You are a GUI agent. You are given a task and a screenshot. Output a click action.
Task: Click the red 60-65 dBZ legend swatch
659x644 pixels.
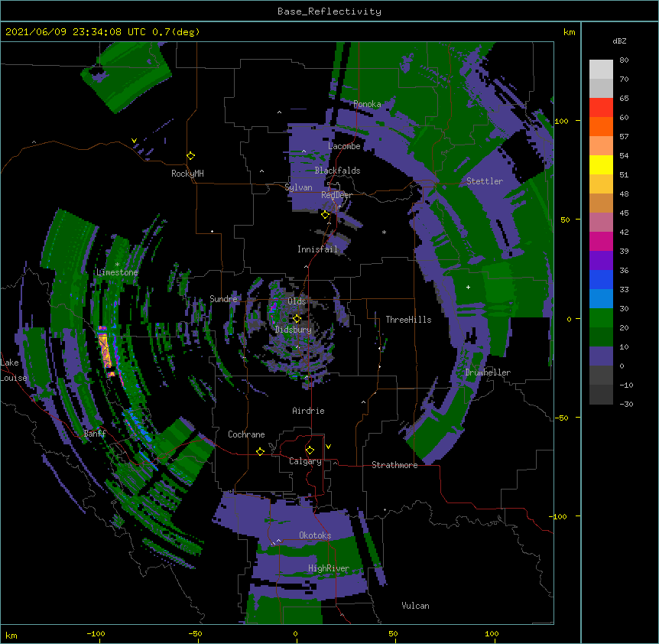601,108
